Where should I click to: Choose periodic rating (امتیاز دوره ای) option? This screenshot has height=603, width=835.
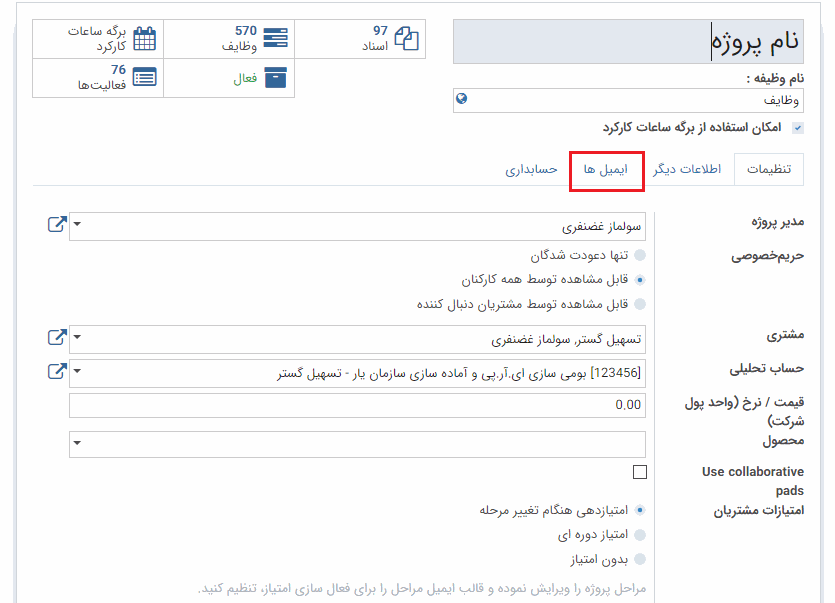pos(640,535)
